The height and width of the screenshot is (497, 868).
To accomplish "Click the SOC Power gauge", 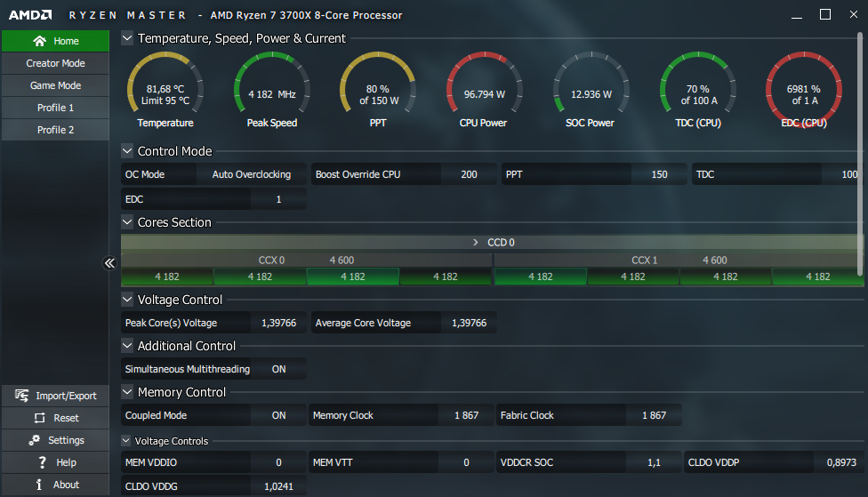I will click(x=591, y=83).
